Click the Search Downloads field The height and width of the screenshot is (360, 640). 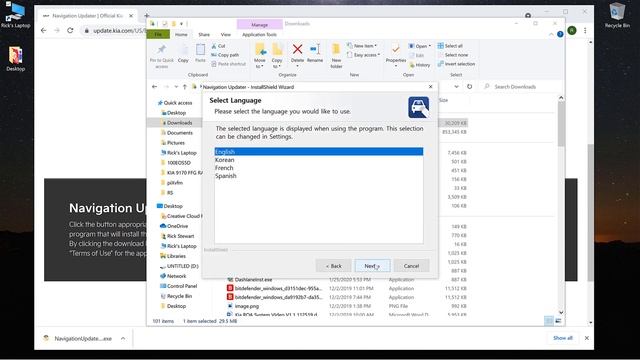coord(519,87)
